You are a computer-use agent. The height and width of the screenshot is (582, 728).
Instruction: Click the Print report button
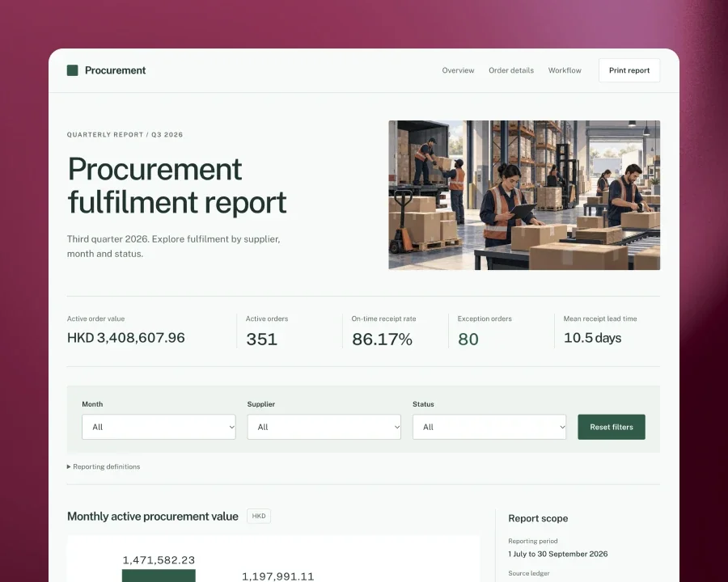point(629,70)
